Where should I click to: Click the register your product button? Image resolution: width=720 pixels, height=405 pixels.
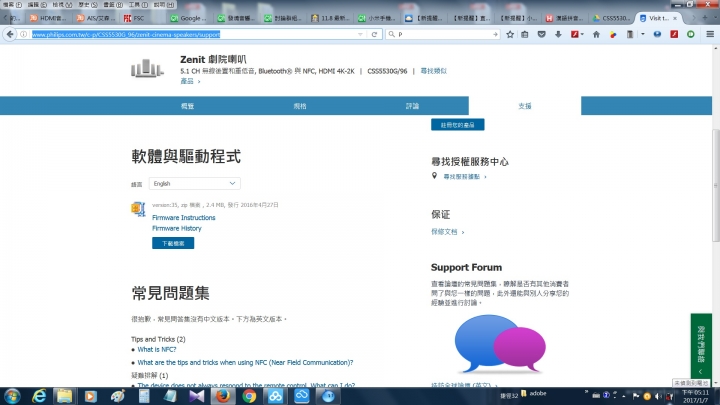point(457,124)
